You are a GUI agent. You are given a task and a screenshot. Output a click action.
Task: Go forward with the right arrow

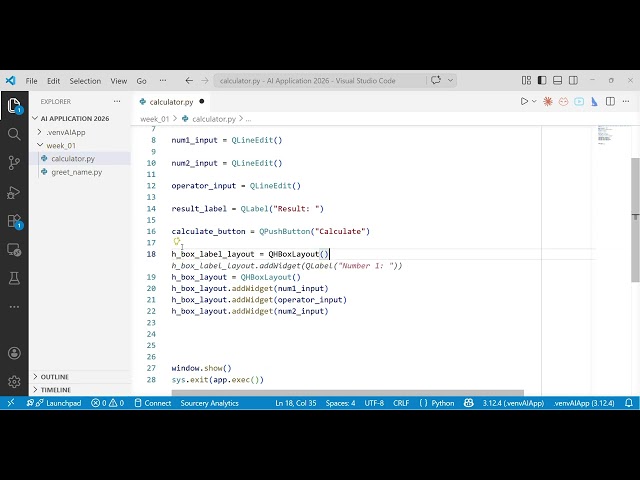204,80
